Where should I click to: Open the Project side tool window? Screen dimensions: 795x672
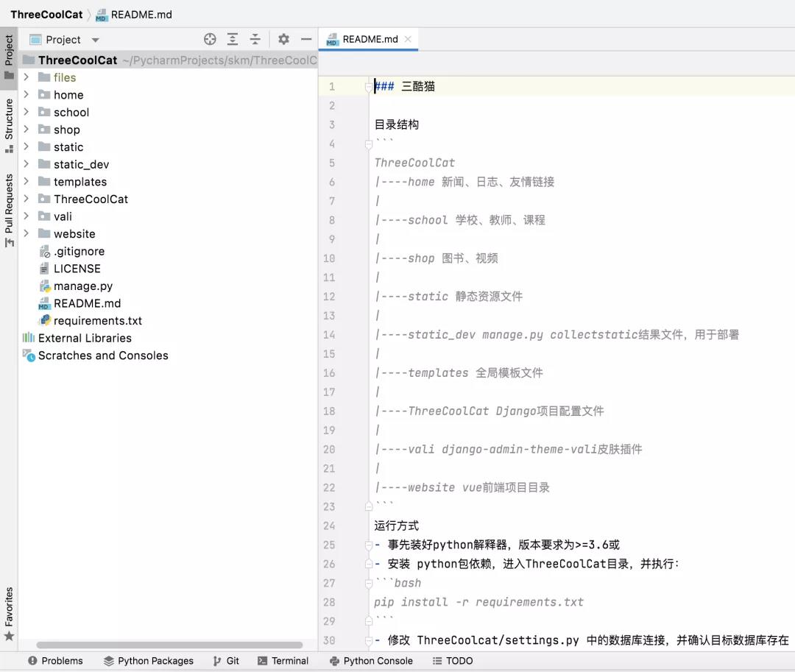point(9,57)
